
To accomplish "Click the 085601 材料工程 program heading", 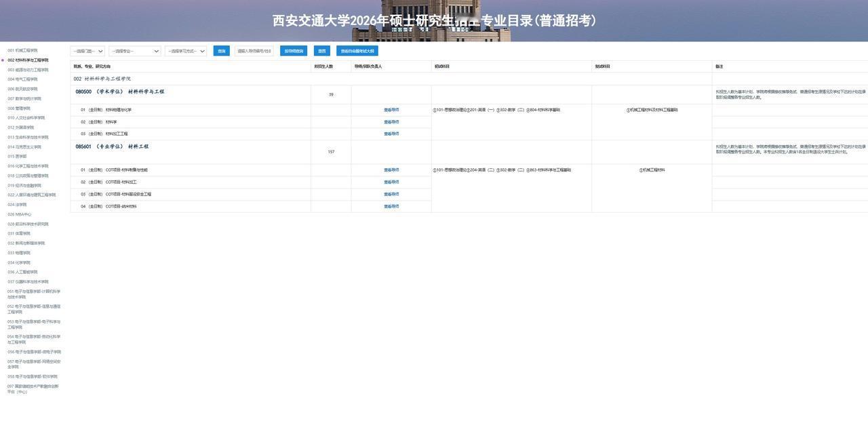I will [112, 146].
